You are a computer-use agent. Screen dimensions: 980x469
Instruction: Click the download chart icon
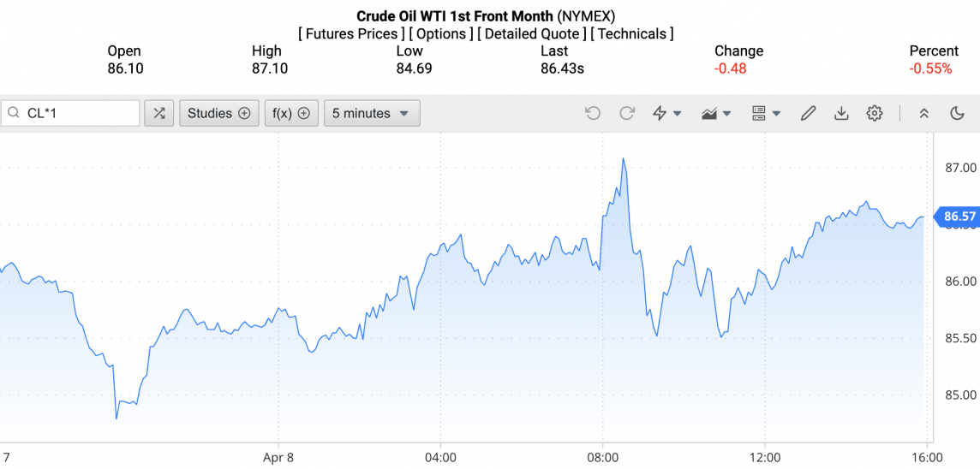(841, 113)
